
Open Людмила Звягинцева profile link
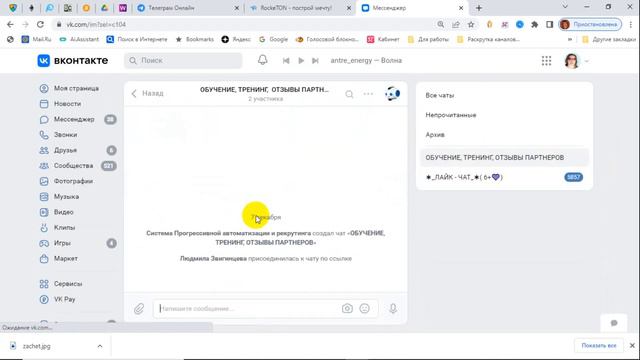pyautogui.click(x=213, y=259)
